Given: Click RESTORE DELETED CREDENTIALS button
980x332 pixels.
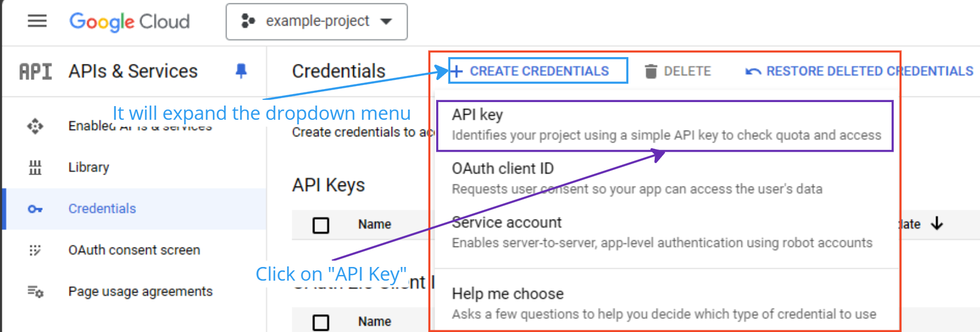Looking at the screenshot, I should 859,71.
